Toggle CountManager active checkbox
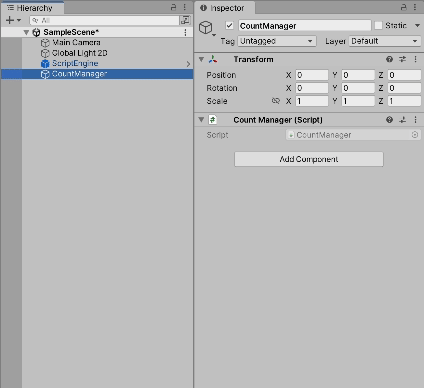 point(229,26)
